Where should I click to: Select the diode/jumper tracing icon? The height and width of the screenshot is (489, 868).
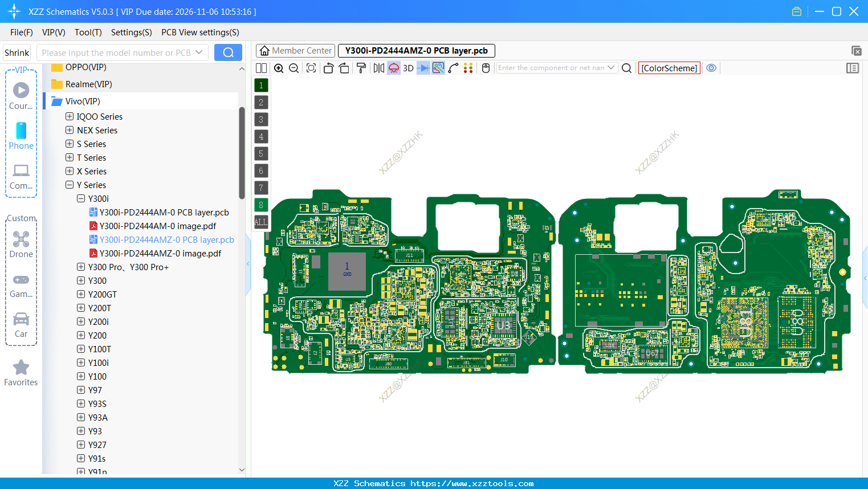tap(423, 68)
